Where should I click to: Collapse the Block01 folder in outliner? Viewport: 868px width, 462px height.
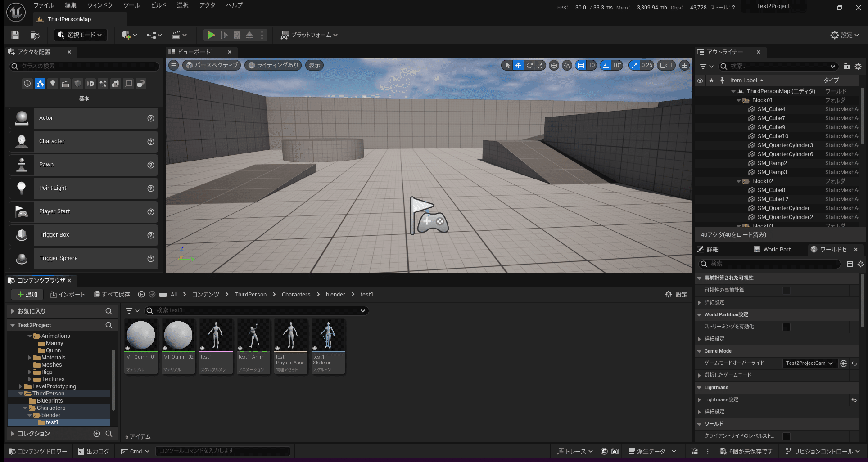738,100
